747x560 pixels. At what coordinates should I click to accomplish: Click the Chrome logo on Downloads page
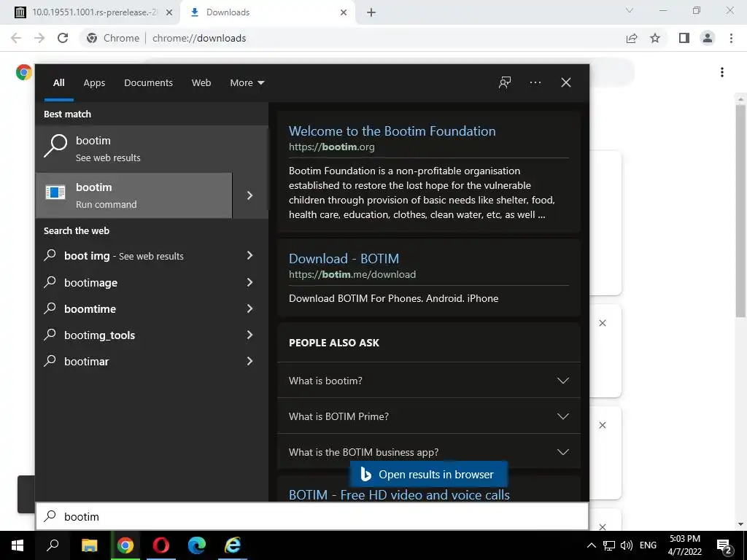pos(24,72)
